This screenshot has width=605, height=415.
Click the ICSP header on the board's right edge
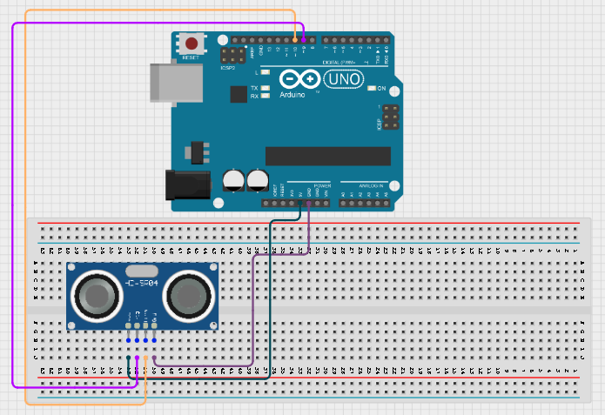pyautogui.click(x=390, y=117)
